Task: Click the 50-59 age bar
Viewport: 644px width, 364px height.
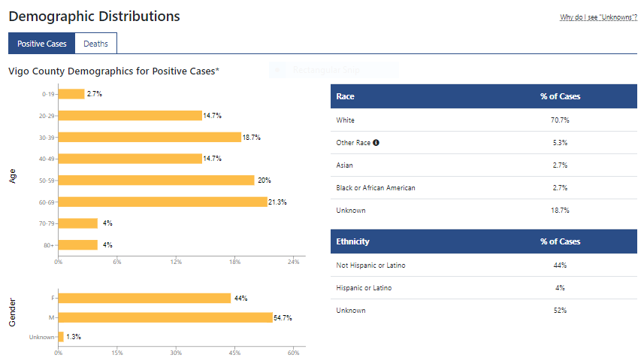Action: [x=156, y=180]
